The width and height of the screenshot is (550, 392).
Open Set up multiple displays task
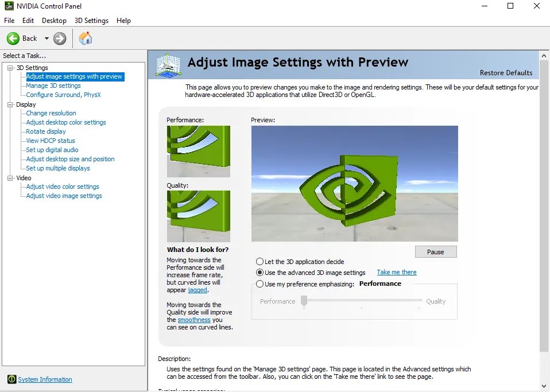tap(58, 168)
